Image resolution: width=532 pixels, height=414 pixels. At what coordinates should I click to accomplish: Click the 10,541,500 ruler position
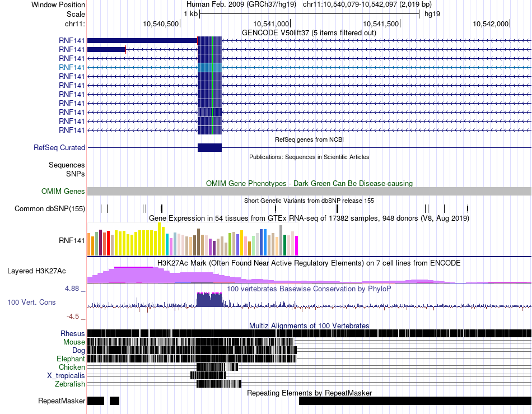[381, 24]
